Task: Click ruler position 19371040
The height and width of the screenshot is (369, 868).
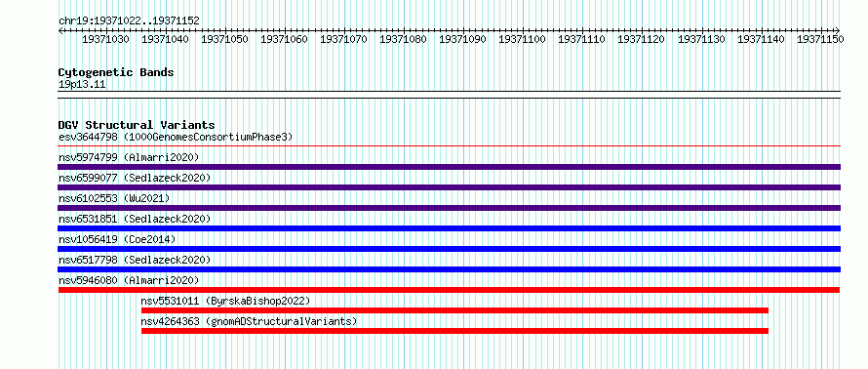Action: [165, 39]
